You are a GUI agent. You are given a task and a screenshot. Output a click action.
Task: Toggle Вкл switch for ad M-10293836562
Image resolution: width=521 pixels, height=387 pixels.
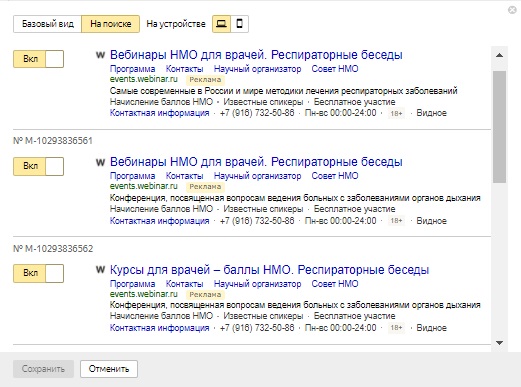tap(38, 273)
